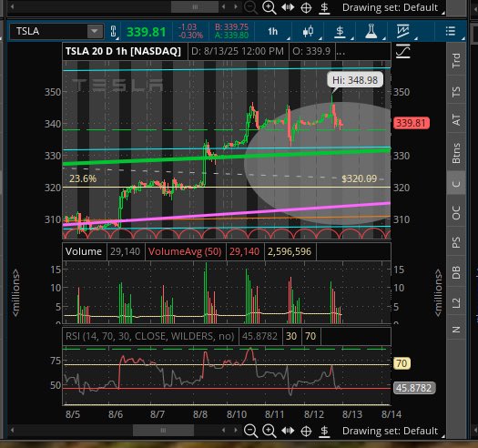Open the chart style candlestick icon

pos(308,31)
